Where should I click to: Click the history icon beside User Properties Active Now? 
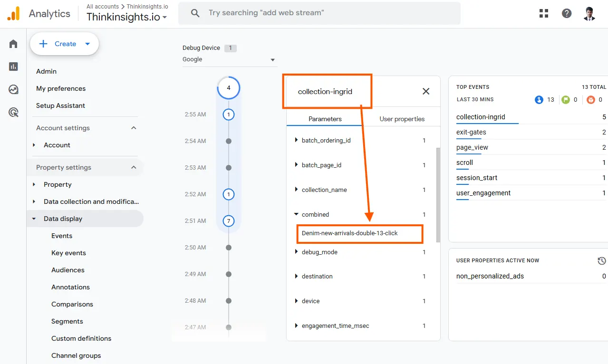coord(602,261)
